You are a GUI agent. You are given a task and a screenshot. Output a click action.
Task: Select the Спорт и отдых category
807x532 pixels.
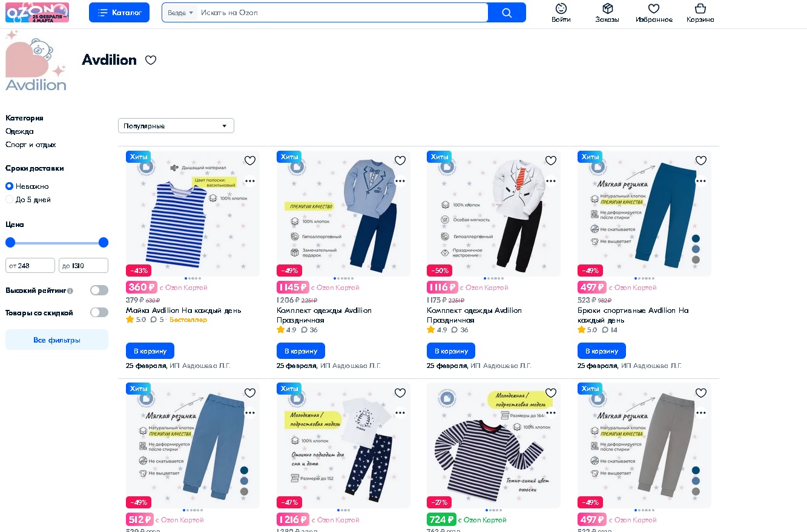[30, 145]
